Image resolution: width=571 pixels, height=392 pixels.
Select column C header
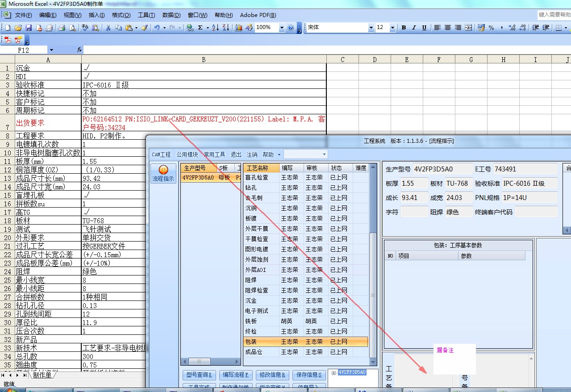(342, 59)
